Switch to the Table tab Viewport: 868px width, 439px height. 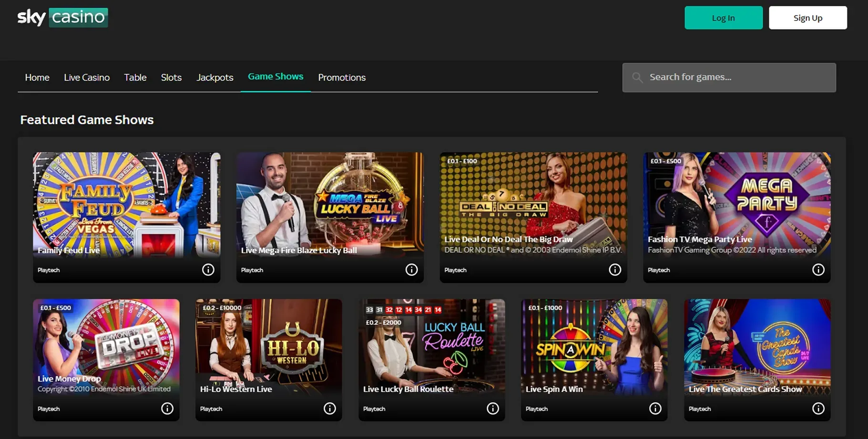click(x=135, y=77)
